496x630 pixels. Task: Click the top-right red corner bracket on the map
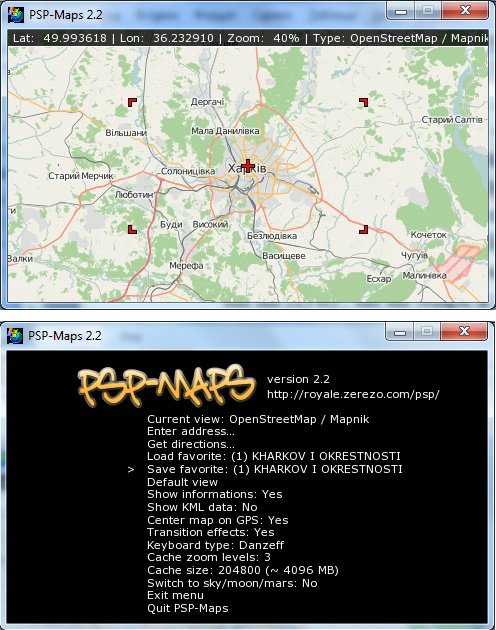tap(363, 102)
